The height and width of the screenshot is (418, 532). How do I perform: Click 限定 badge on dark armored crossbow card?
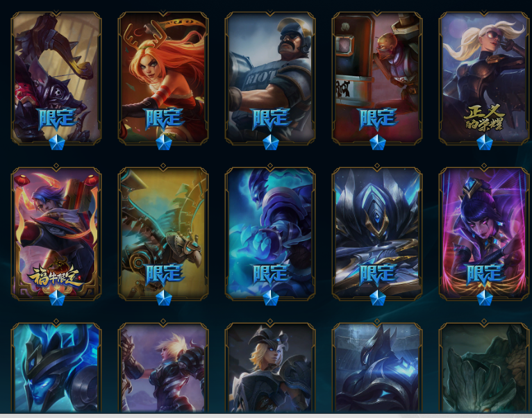pyautogui.click(x=57, y=119)
